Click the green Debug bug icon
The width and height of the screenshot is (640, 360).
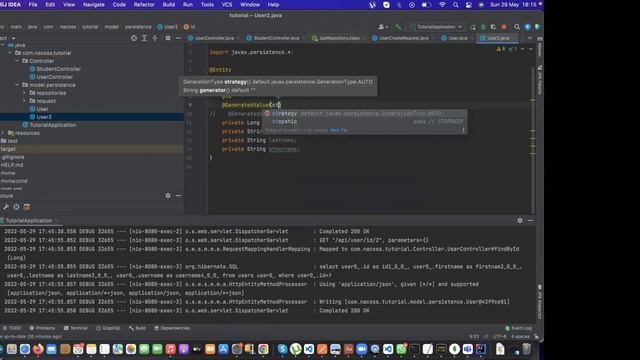pyautogui.click(x=483, y=27)
